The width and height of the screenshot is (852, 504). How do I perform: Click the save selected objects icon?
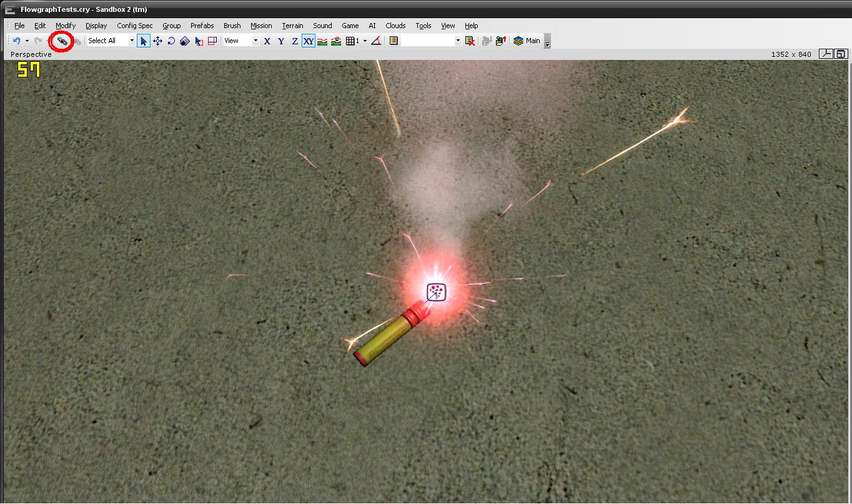487,41
